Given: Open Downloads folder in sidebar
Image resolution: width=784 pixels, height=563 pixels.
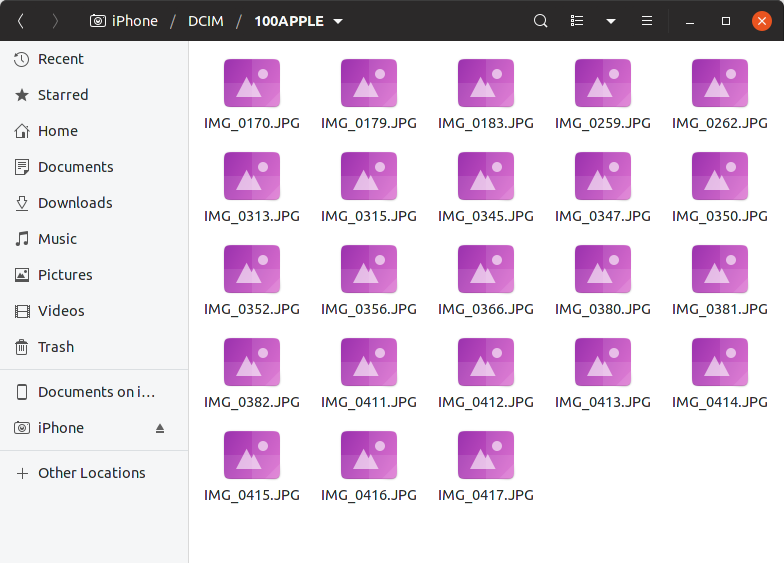Looking at the screenshot, I should click(x=74, y=203).
